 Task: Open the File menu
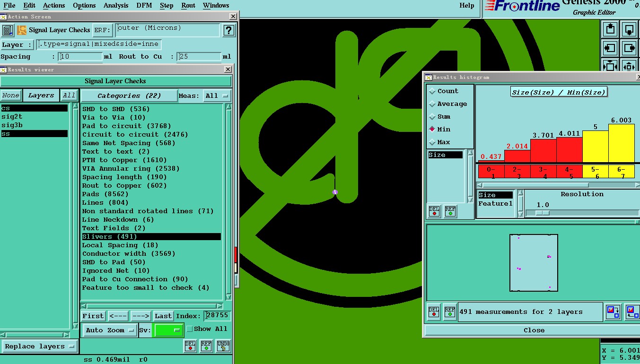click(x=9, y=6)
